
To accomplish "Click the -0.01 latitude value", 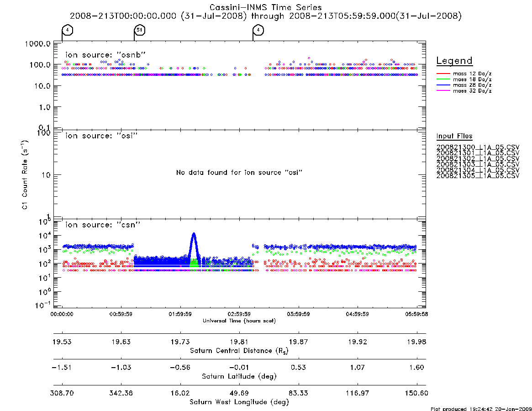I will (x=239, y=368).
